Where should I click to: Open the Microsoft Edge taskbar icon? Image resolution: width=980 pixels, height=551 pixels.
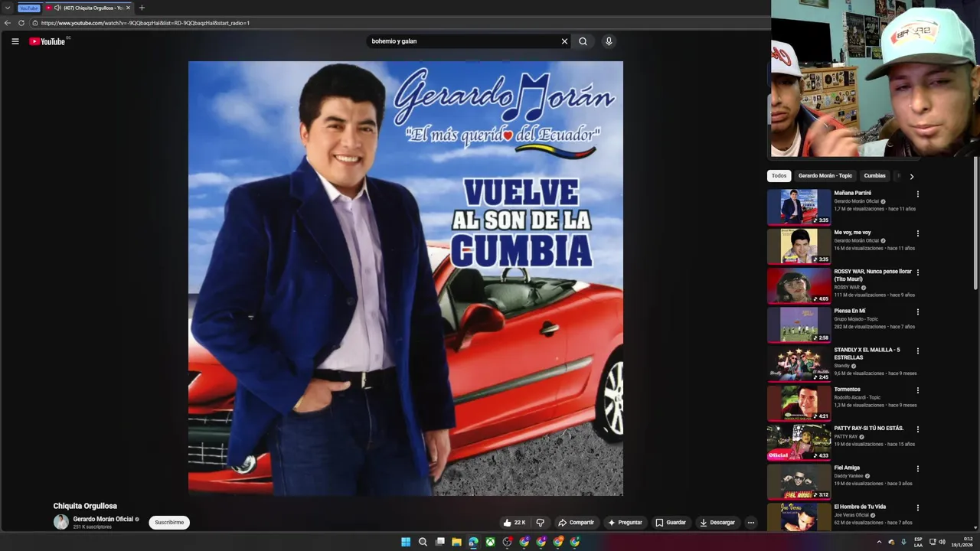pos(473,542)
